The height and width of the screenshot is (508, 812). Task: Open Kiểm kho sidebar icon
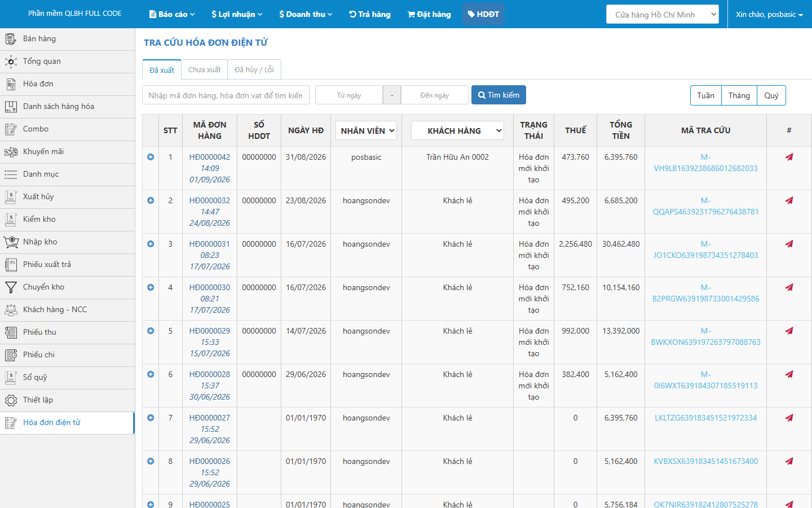(x=11, y=220)
